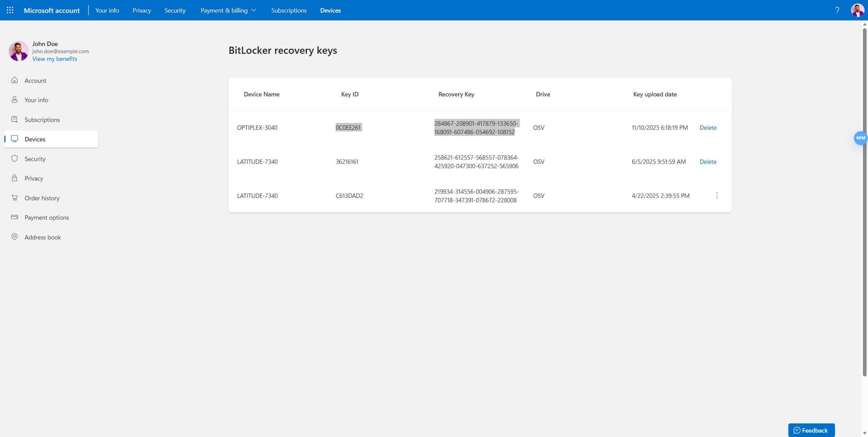868x437 pixels.
Task: Click the Your info person icon
Action: pyautogui.click(x=14, y=100)
